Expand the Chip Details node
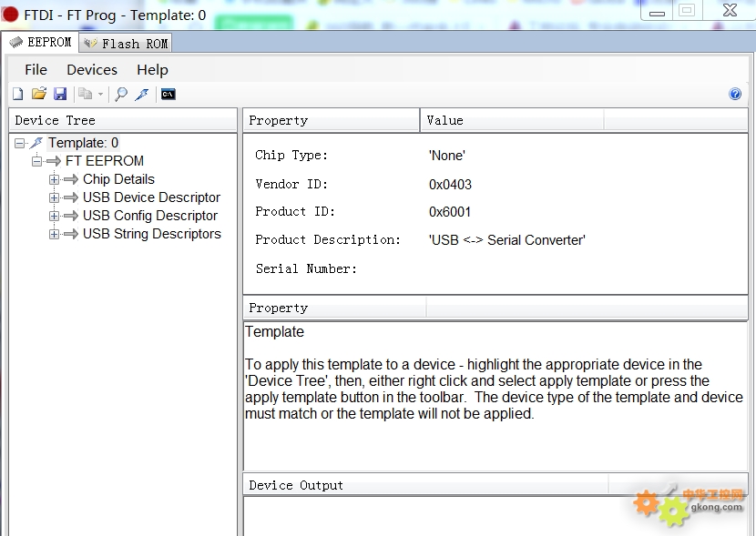Viewport: 756px width, 536px height. pyautogui.click(x=54, y=179)
